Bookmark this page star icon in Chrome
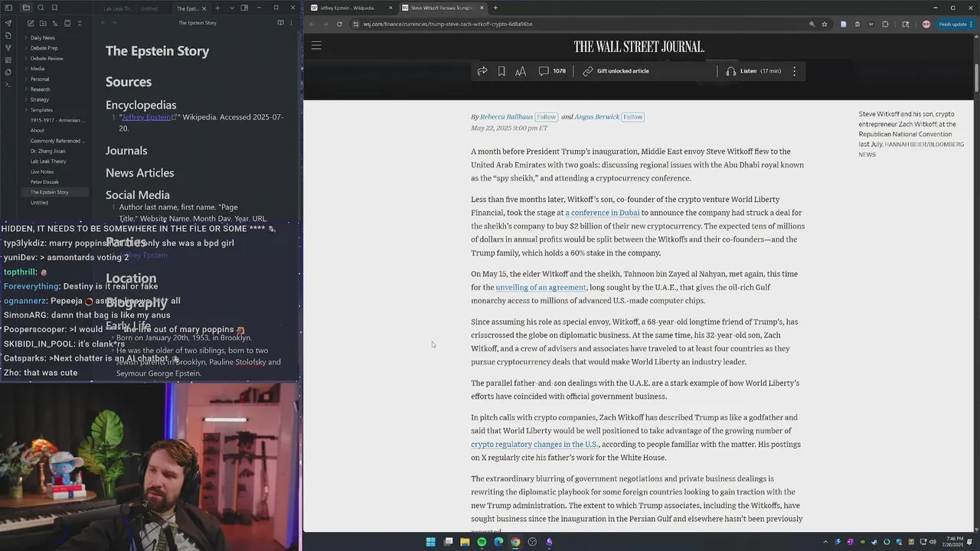 825,24
